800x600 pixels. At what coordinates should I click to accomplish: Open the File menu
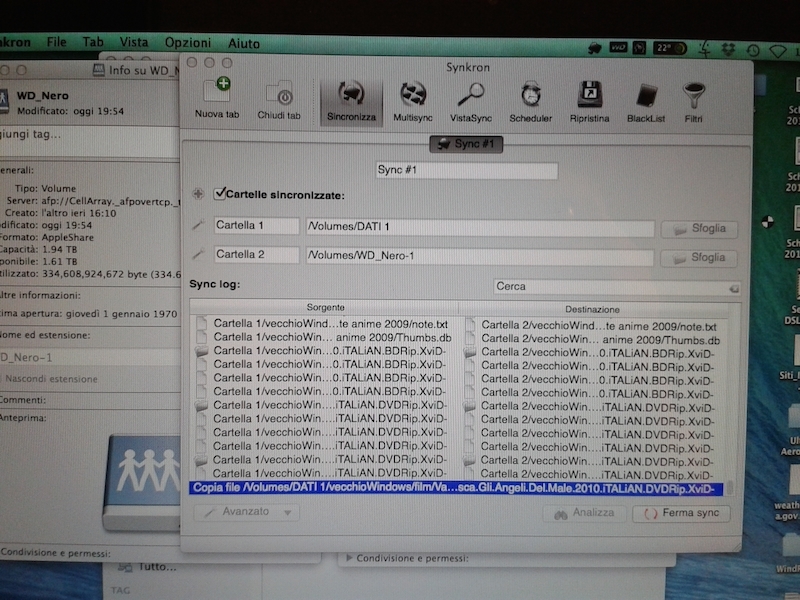(x=57, y=42)
